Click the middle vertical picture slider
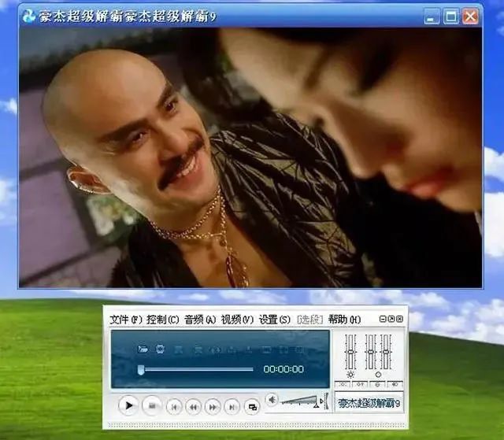Screen dimensions: 504x440 pyautogui.click(x=371, y=352)
